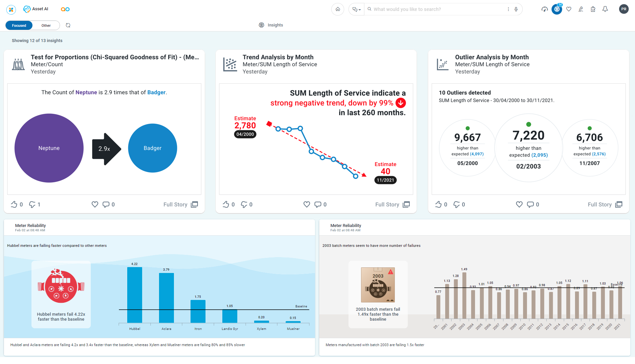
Task: Click the microphone voice search icon
Action: coord(516,9)
